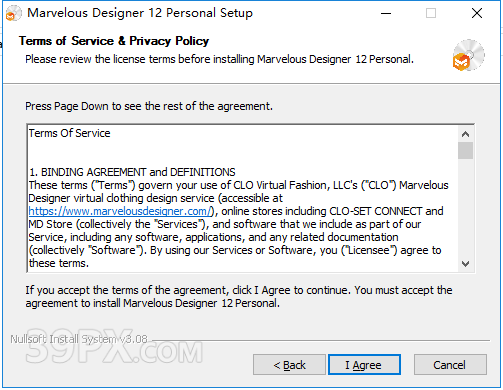503x390 pixels.
Task: Click the license scrollbar up arrow
Action: [x=465, y=134]
